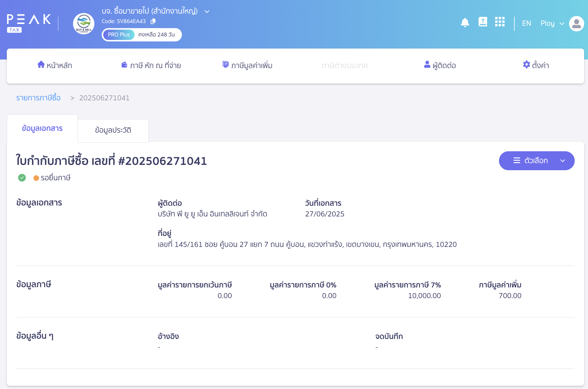Open the หน้าหลัก home menu
588x389 pixels.
click(55, 65)
